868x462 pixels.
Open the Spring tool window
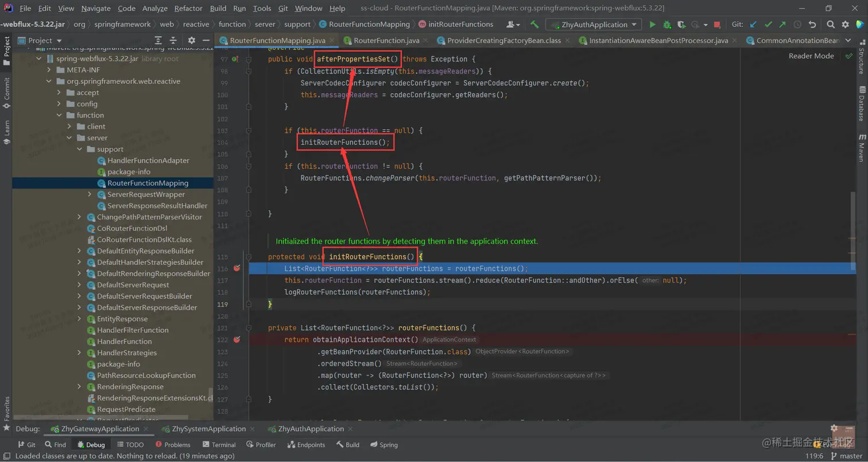click(x=383, y=445)
